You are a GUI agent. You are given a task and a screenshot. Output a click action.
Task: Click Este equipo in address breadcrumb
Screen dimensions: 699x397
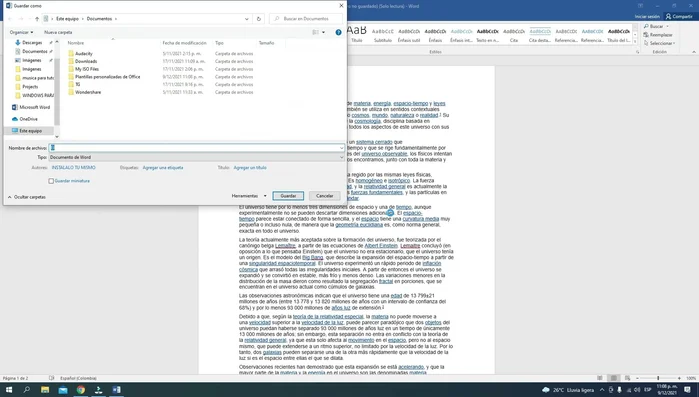click(x=67, y=19)
